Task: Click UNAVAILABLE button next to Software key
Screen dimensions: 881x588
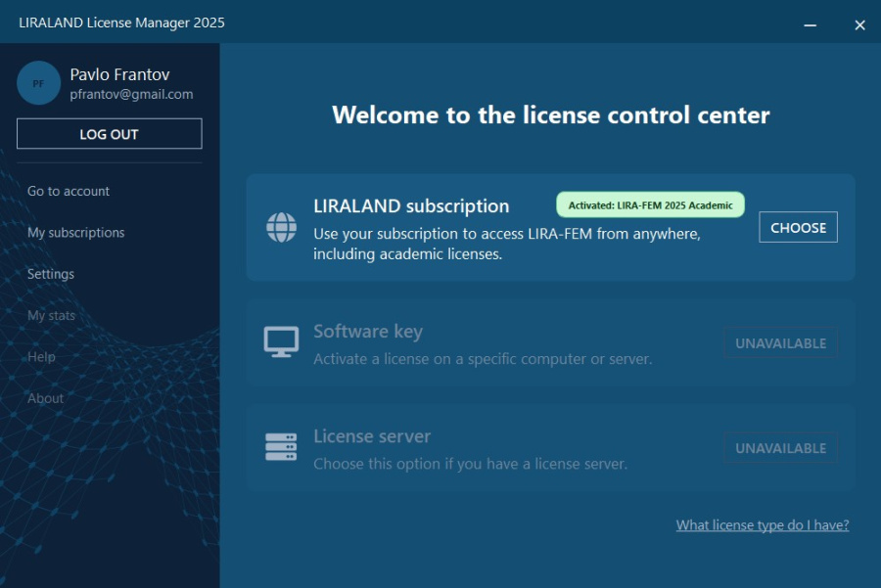Action: [780, 343]
